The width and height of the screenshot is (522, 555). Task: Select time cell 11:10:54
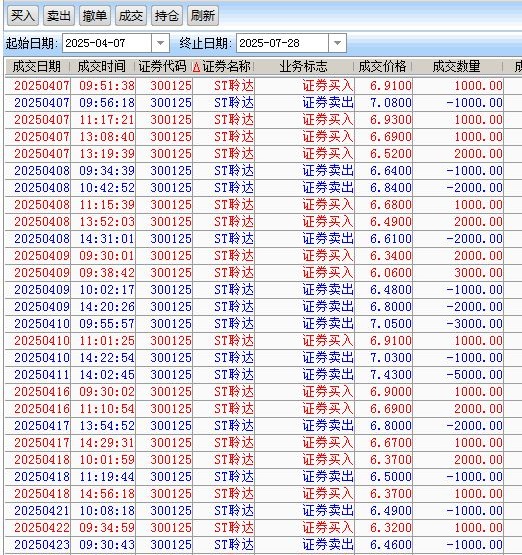coord(107,408)
